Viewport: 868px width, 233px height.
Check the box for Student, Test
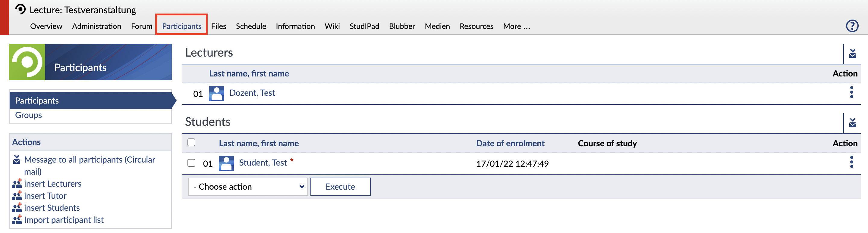click(191, 163)
